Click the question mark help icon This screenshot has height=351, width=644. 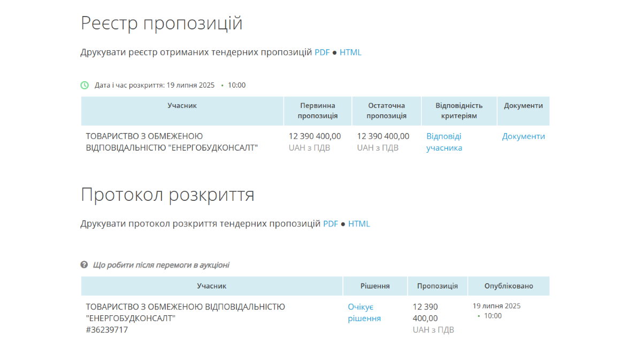click(x=84, y=264)
